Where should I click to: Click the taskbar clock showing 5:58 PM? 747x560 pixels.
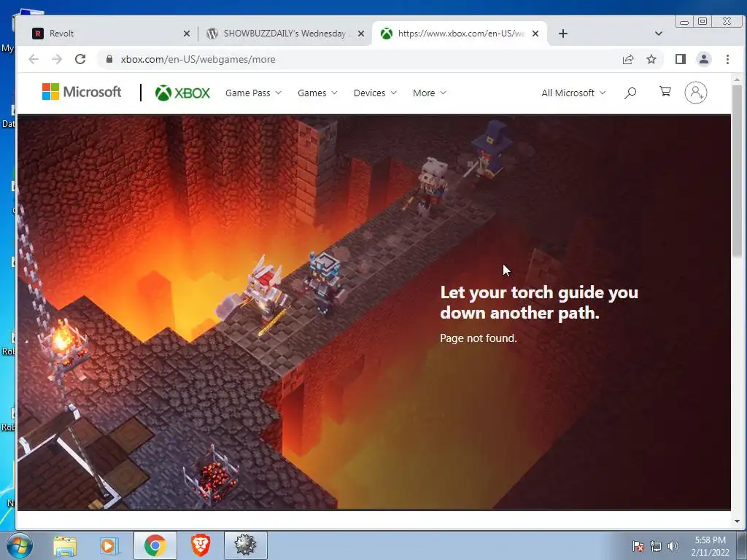[711, 546]
